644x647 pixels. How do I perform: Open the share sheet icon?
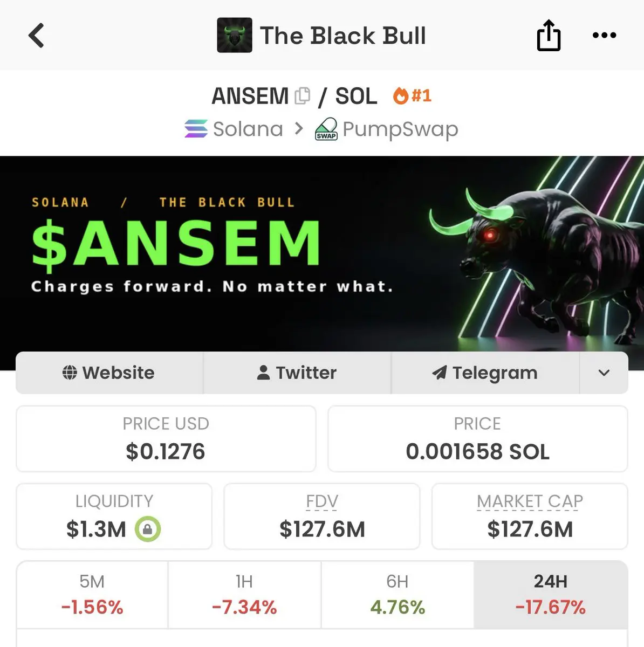pyautogui.click(x=549, y=35)
